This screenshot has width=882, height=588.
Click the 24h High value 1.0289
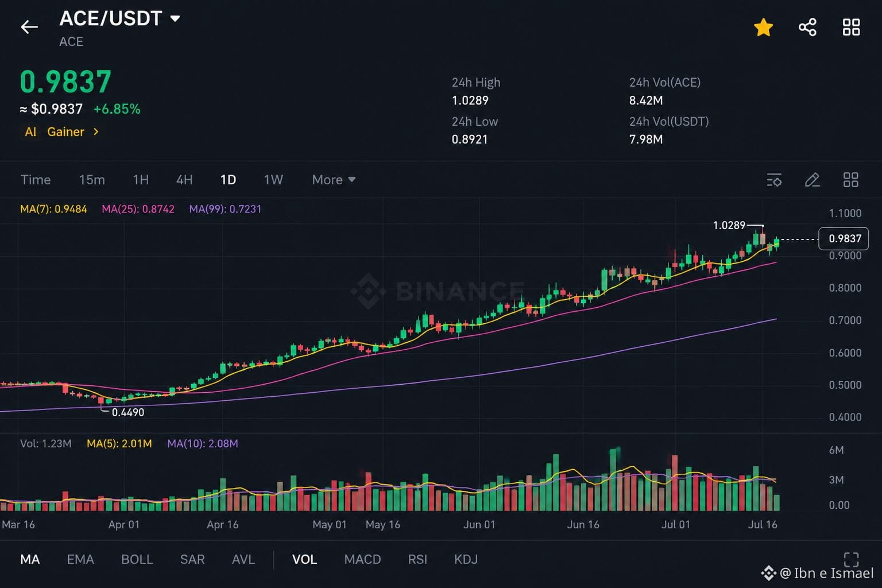click(470, 100)
